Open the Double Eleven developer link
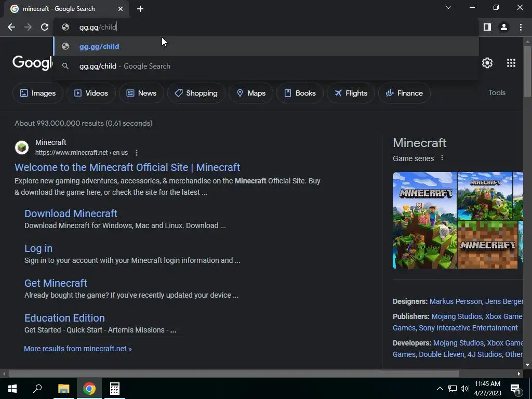The width and height of the screenshot is (532, 399). (x=442, y=354)
